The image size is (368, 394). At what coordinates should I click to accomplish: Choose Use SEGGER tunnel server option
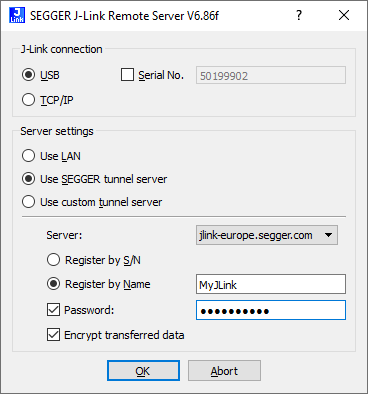[x=28, y=179]
